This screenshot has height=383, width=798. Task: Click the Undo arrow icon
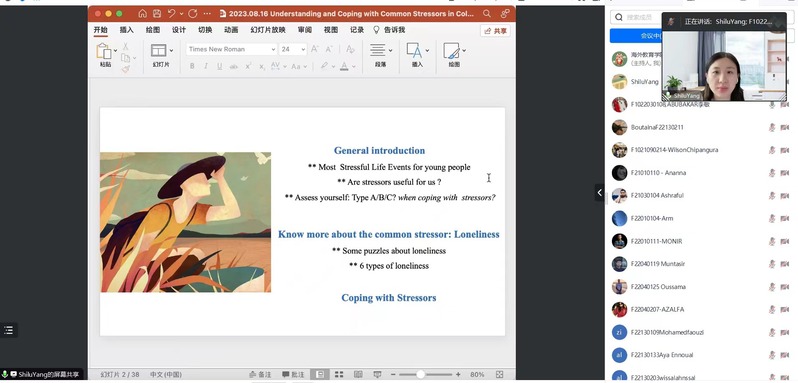tap(172, 14)
